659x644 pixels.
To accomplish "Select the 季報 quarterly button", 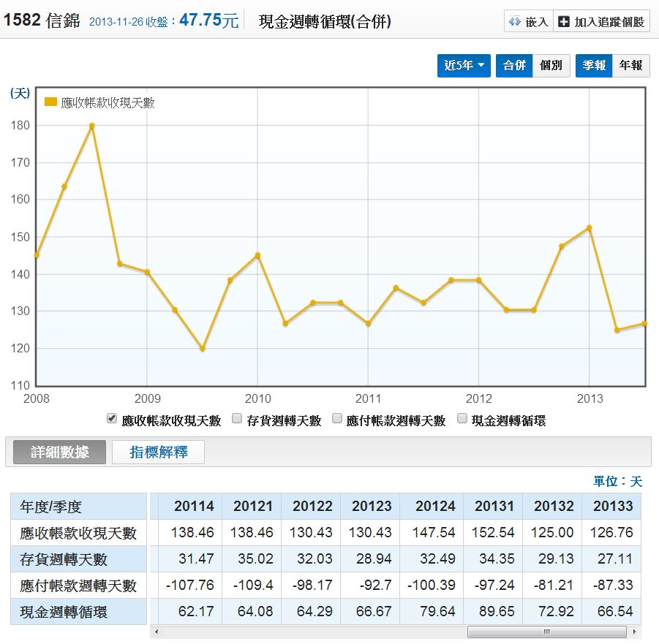I will pos(593,65).
